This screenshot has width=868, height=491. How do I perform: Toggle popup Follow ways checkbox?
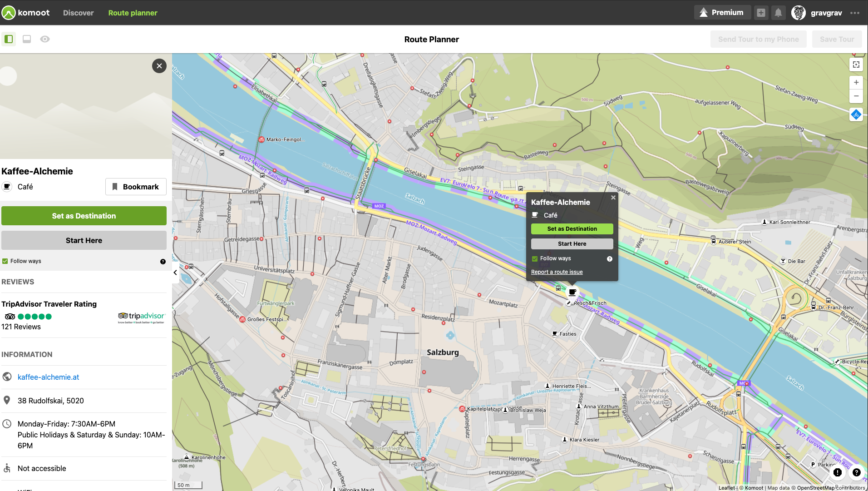click(535, 258)
